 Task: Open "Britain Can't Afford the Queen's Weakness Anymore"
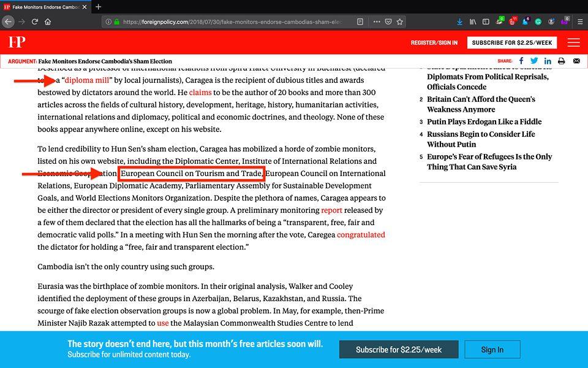click(481, 104)
